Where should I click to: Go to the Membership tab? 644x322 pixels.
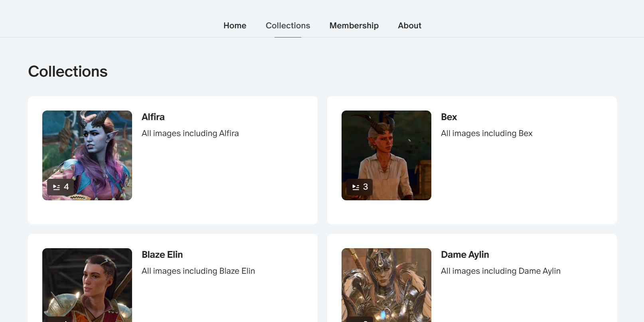click(354, 26)
